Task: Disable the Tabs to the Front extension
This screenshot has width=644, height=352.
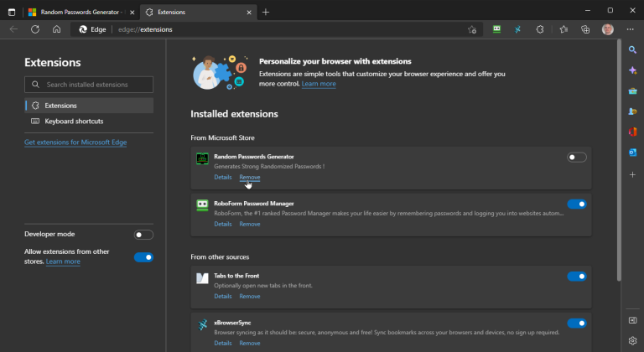Action: [577, 277]
